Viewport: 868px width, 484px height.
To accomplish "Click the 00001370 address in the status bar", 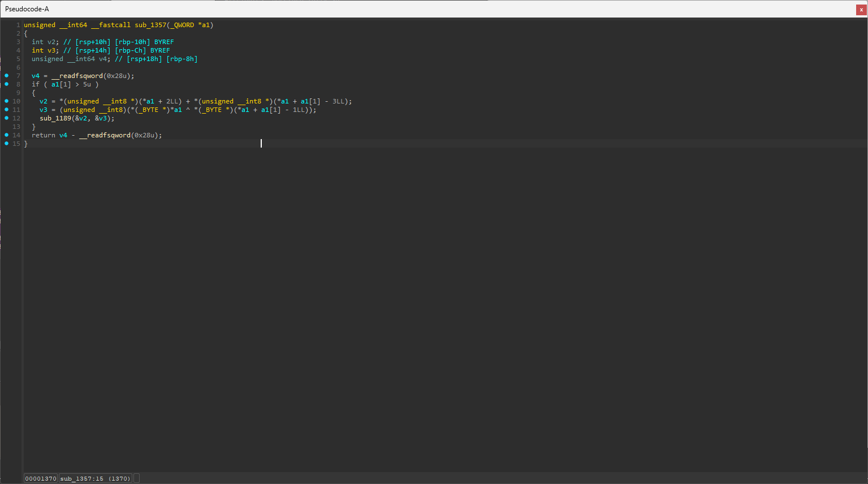I will coord(41,478).
